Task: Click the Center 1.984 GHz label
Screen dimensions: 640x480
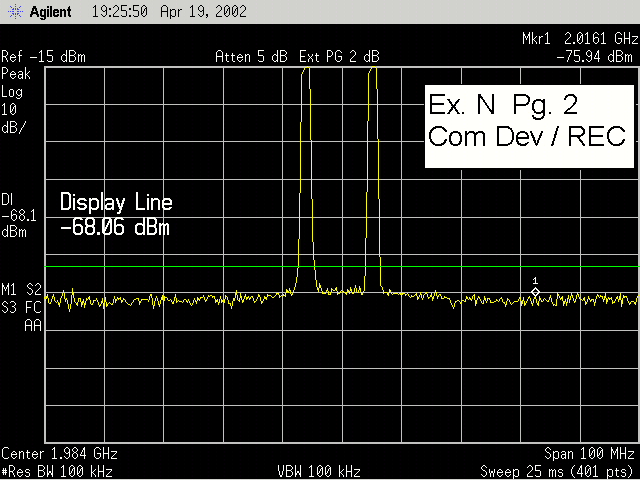Action: [x=57, y=452]
